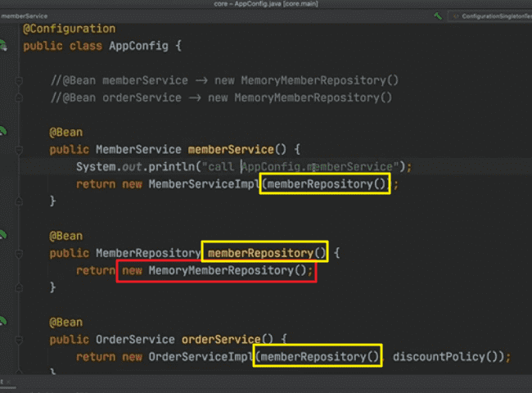Image resolution: width=532 pixels, height=393 pixels.
Task: Click the memberService method name in its declaration
Action: pyautogui.click(x=231, y=150)
